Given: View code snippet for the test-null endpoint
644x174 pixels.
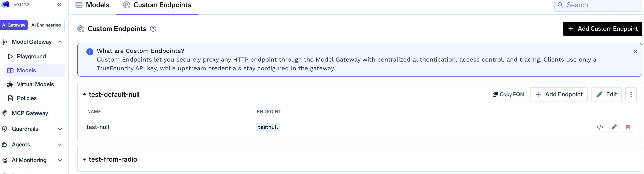Looking at the screenshot, I should tap(600, 127).
